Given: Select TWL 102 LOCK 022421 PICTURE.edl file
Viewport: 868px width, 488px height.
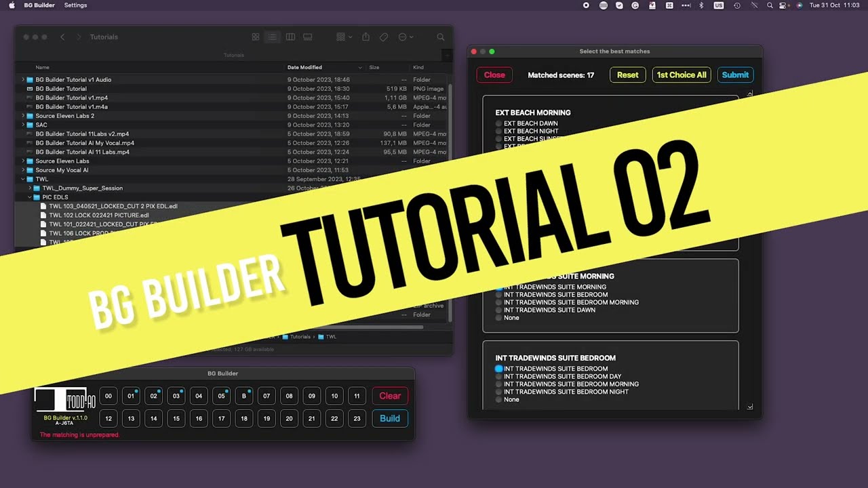Looking at the screenshot, I should pos(99,216).
